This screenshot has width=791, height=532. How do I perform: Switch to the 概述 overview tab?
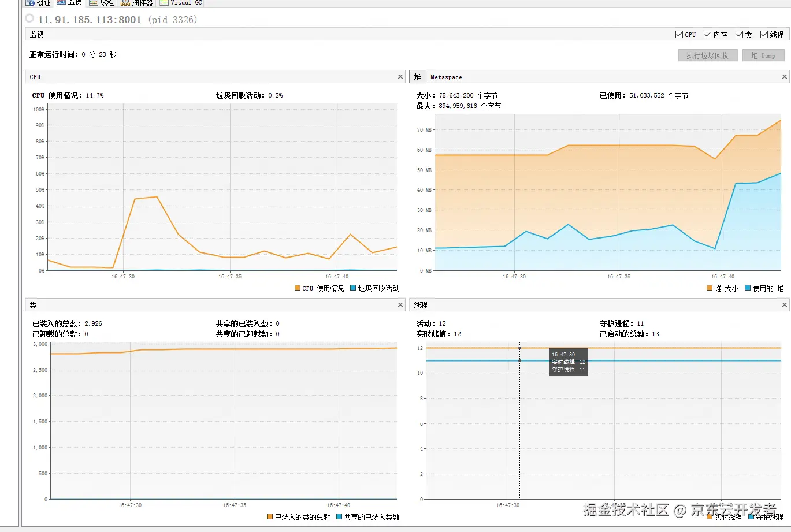[38, 3]
